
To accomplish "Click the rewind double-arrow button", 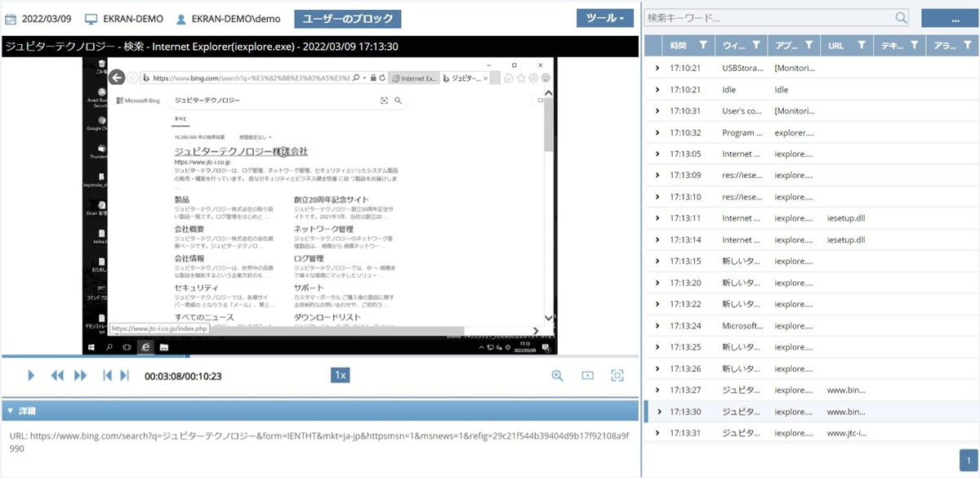I will click(x=57, y=375).
